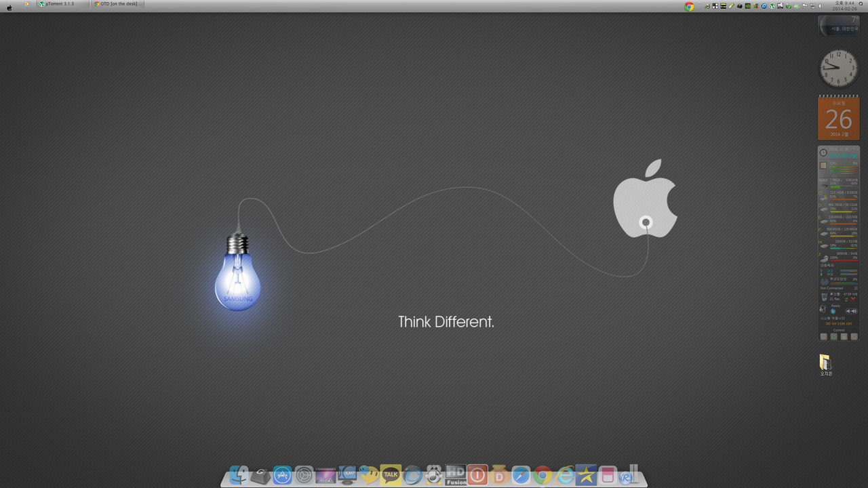The image size is (868, 488).
Task: Launch KMPlayer from the dock
Action: pyautogui.click(x=347, y=475)
